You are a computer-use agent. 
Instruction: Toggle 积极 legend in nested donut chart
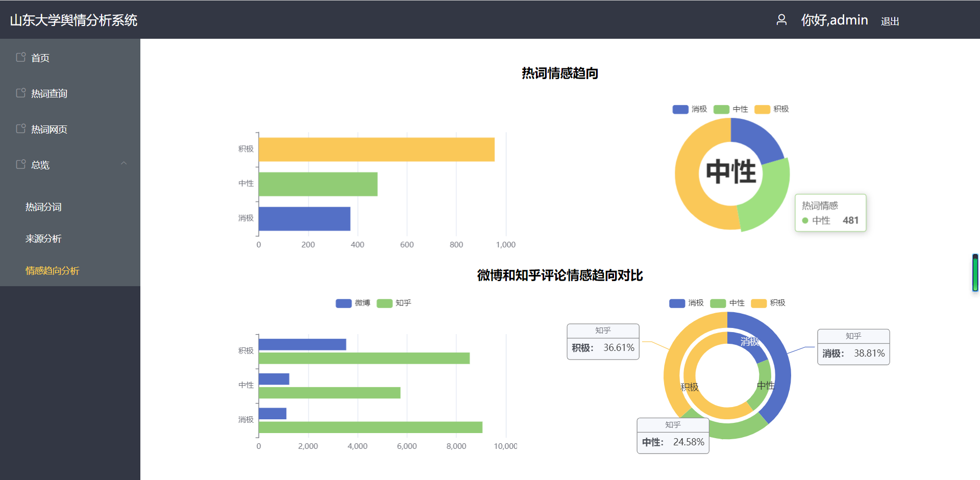(768, 303)
